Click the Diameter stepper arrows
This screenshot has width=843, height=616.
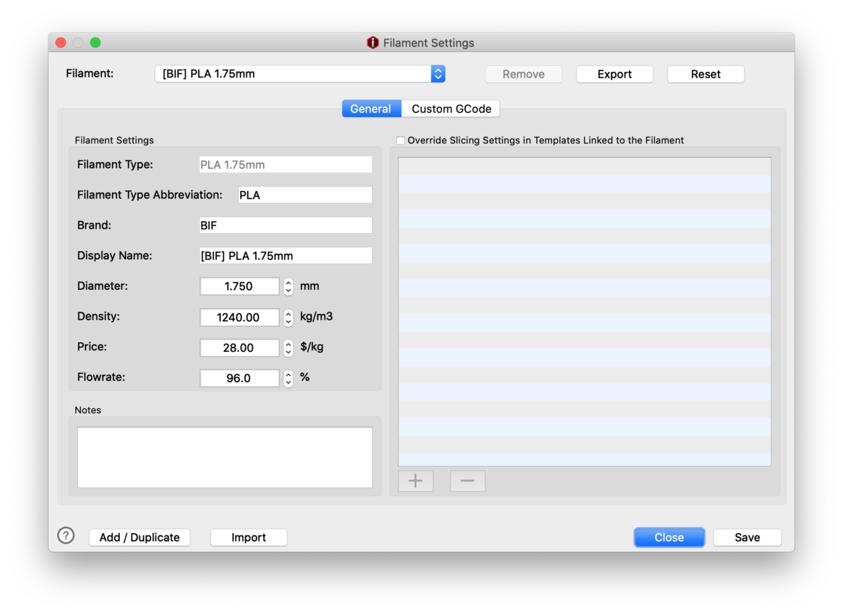point(288,287)
